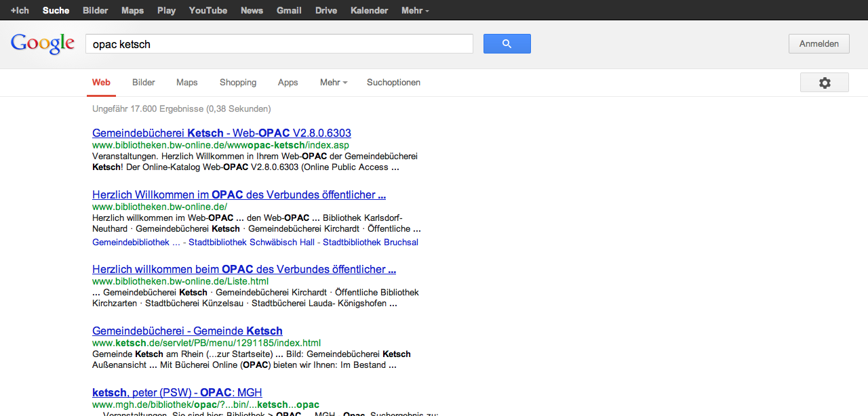Open the settings gear menu
868x416 pixels.
pos(824,83)
